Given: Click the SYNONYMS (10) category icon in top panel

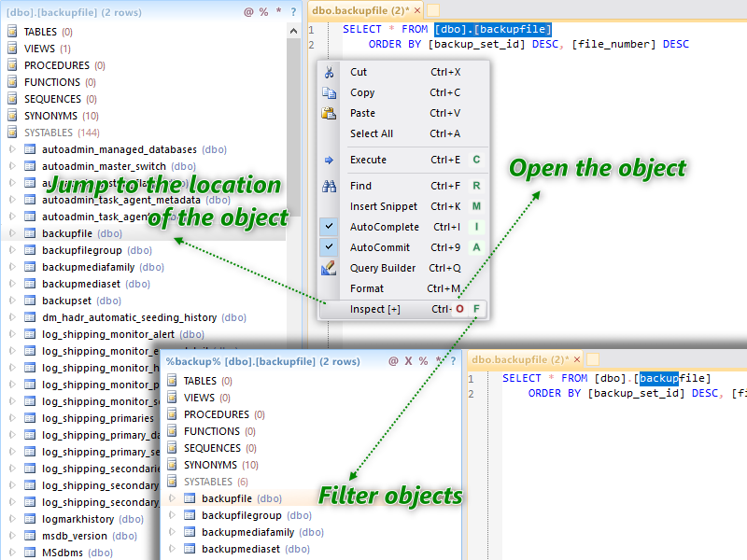Looking at the screenshot, I should pos(12,115).
